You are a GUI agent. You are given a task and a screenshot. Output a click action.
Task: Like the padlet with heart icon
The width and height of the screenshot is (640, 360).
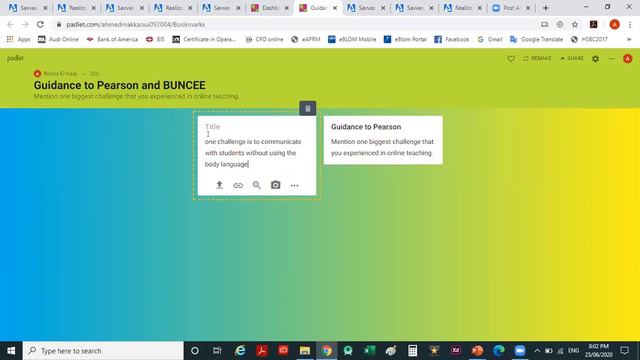511,58
